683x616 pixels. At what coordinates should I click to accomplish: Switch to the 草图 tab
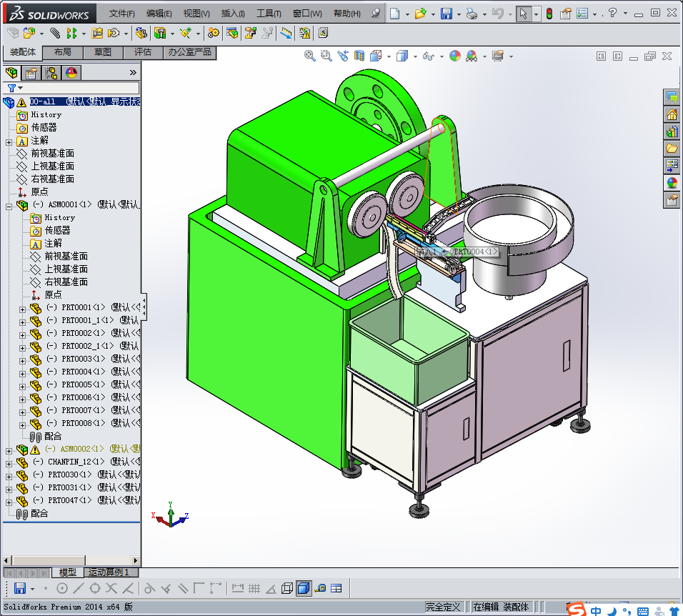[103, 52]
